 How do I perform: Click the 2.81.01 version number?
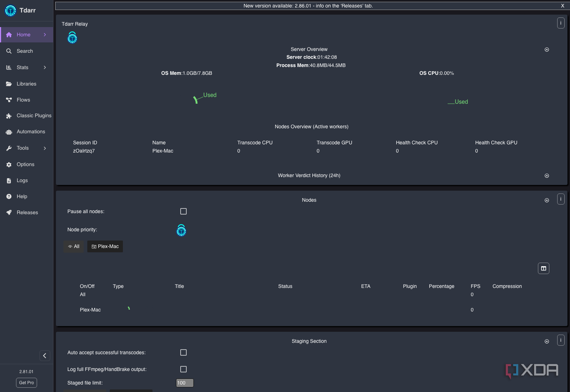tap(26, 371)
